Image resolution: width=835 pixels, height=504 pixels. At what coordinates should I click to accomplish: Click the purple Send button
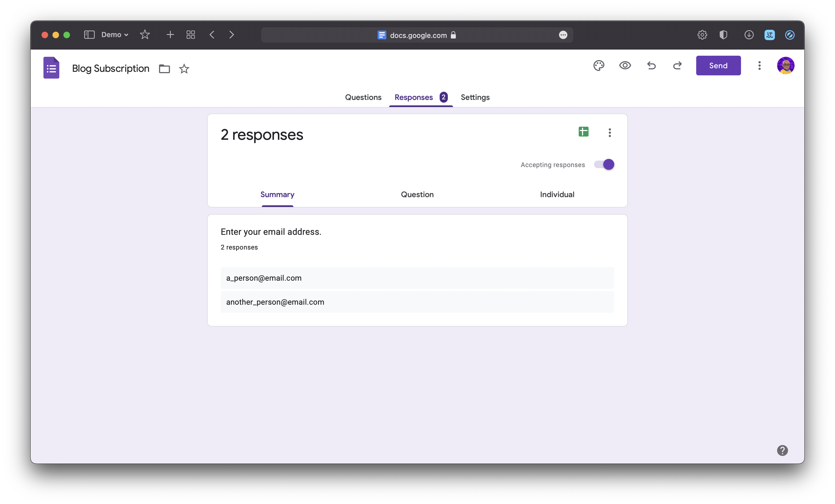click(x=718, y=65)
